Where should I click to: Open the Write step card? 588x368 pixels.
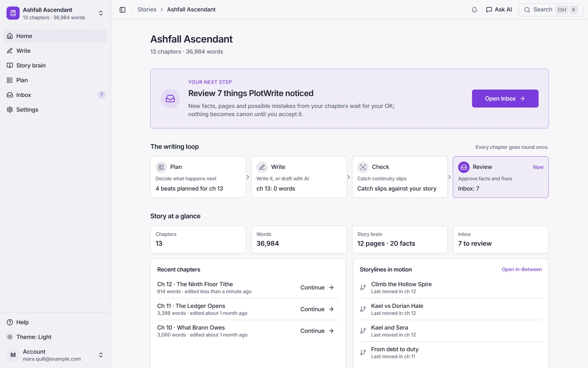tap(299, 177)
